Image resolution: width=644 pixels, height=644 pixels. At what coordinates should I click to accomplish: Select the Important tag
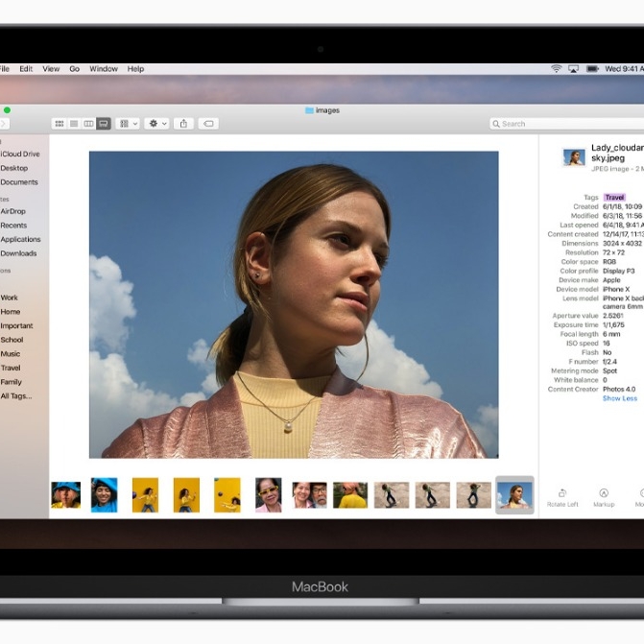click(x=16, y=325)
